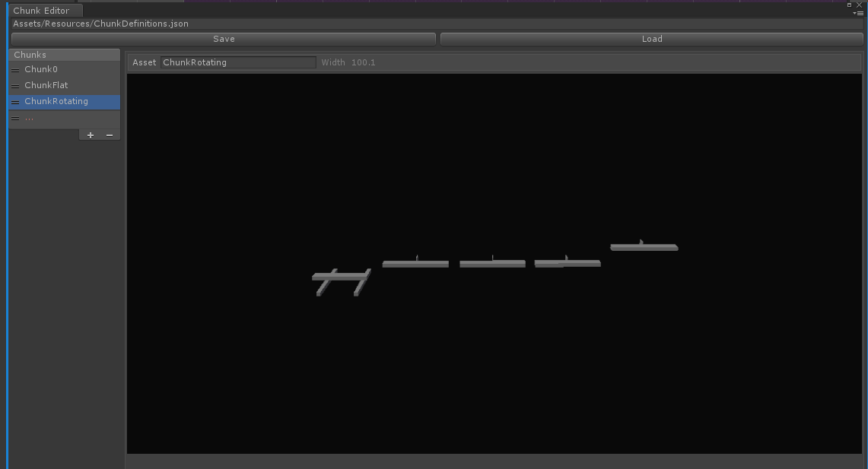
Task: Click the maximize window icon top right
Action: click(851, 5)
